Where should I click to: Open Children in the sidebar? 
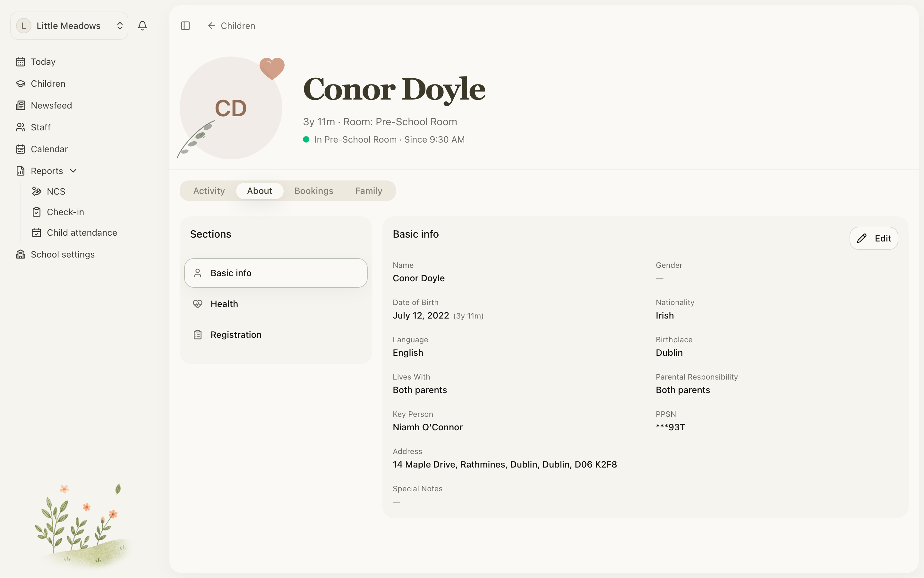[48, 83]
